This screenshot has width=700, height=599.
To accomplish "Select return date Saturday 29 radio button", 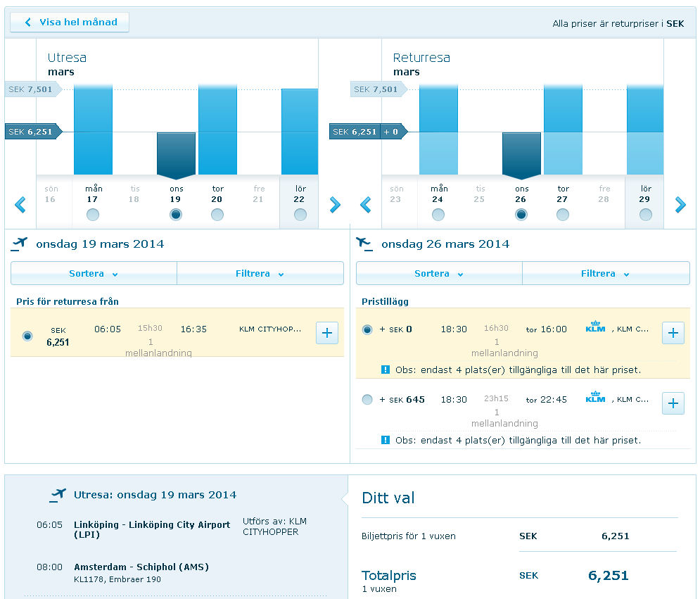I will [x=646, y=215].
